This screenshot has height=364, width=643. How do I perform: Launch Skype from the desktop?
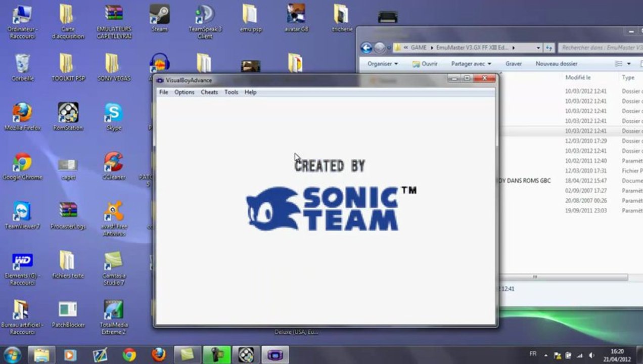[114, 117]
